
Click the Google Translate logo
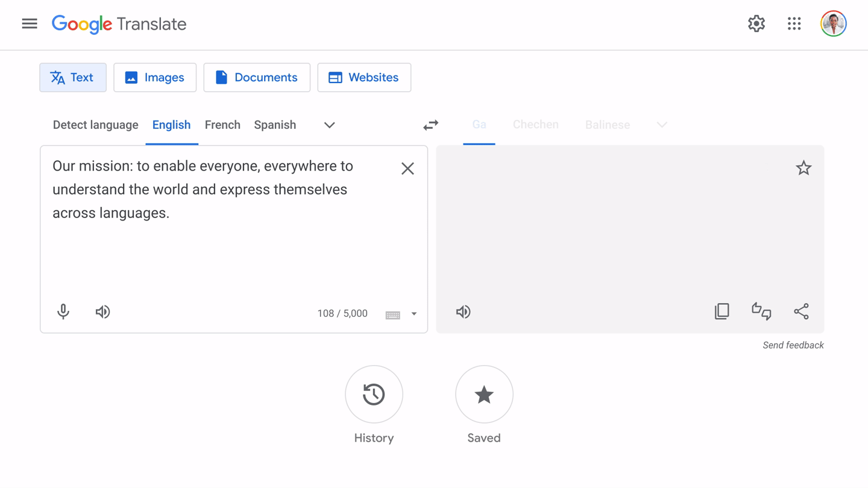pyautogui.click(x=119, y=24)
